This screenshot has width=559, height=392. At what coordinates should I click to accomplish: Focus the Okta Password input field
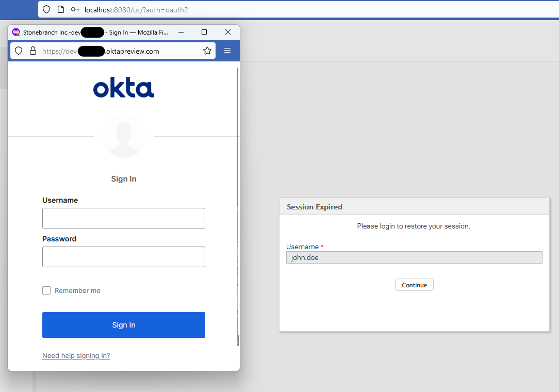[x=124, y=257]
